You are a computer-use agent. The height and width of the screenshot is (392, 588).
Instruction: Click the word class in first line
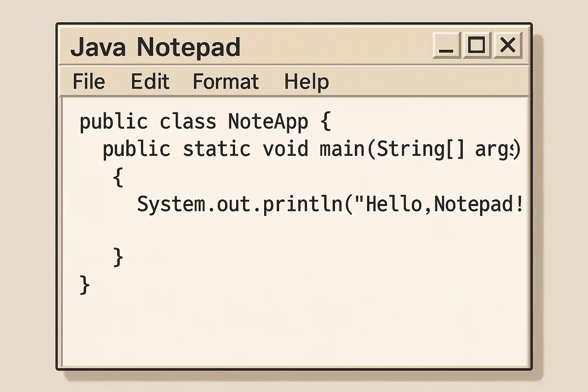[188, 122]
